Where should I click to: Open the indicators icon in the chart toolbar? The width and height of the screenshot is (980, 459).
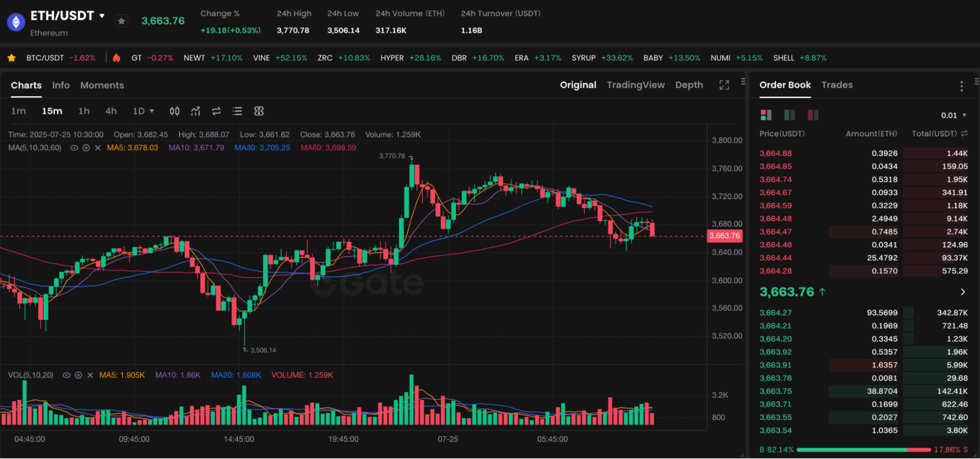(195, 111)
